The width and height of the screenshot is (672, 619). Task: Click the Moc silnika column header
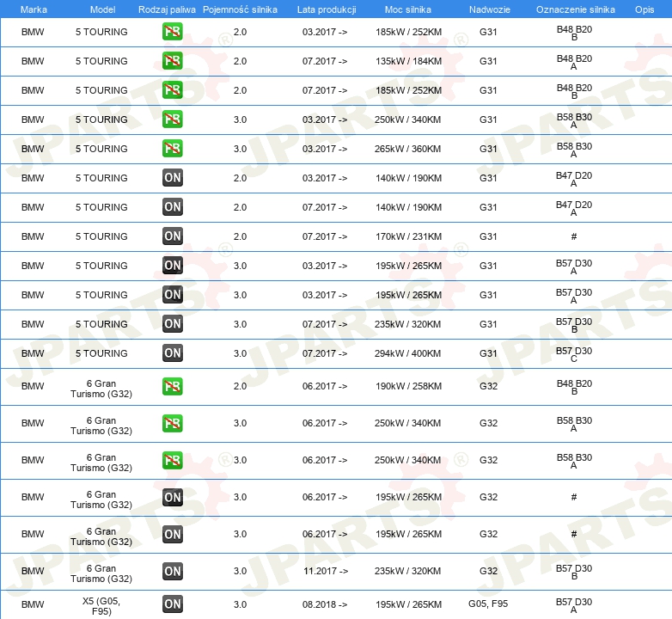(408, 9)
